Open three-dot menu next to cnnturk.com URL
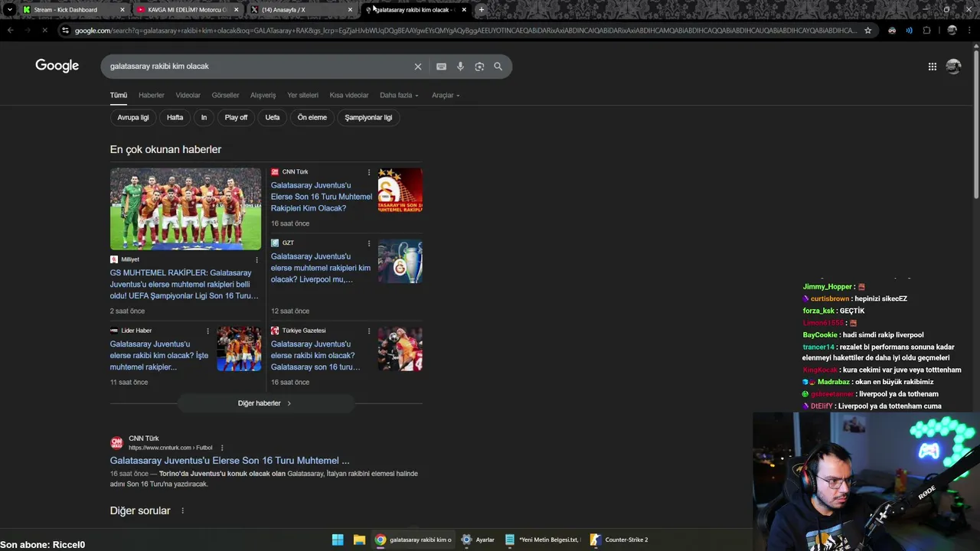This screenshot has height=551, width=980. [x=222, y=448]
